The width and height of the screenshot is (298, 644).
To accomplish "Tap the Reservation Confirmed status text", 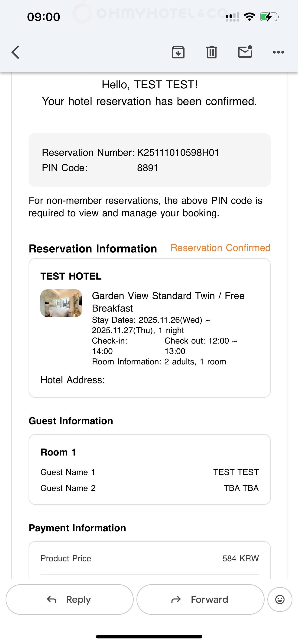I will [220, 248].
